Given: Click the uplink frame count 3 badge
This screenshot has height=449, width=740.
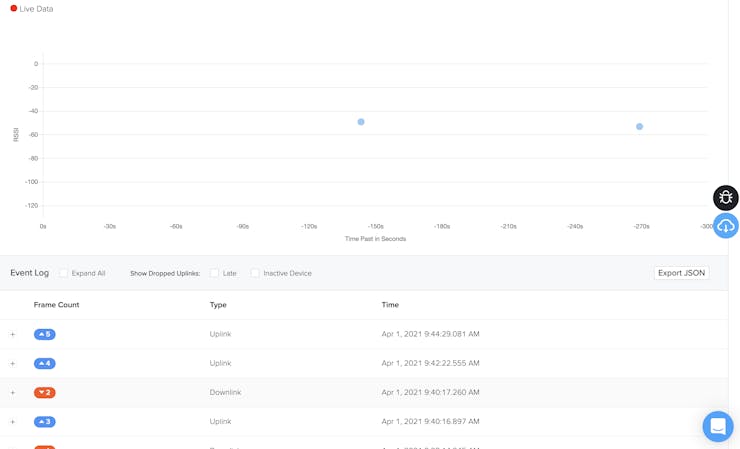Looking at the screenshot, I should (x=45, y=421).
